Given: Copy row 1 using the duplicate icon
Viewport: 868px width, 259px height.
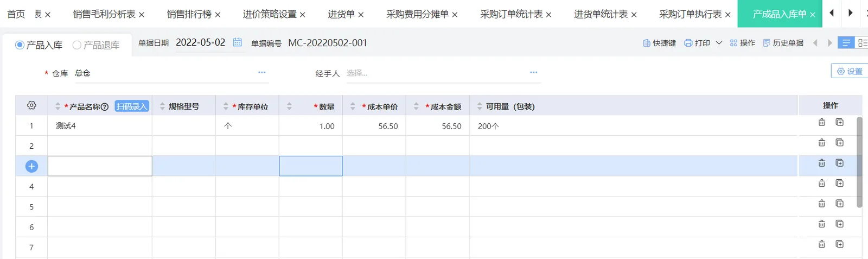Looking at the screenshot, I should click(839, 122).
